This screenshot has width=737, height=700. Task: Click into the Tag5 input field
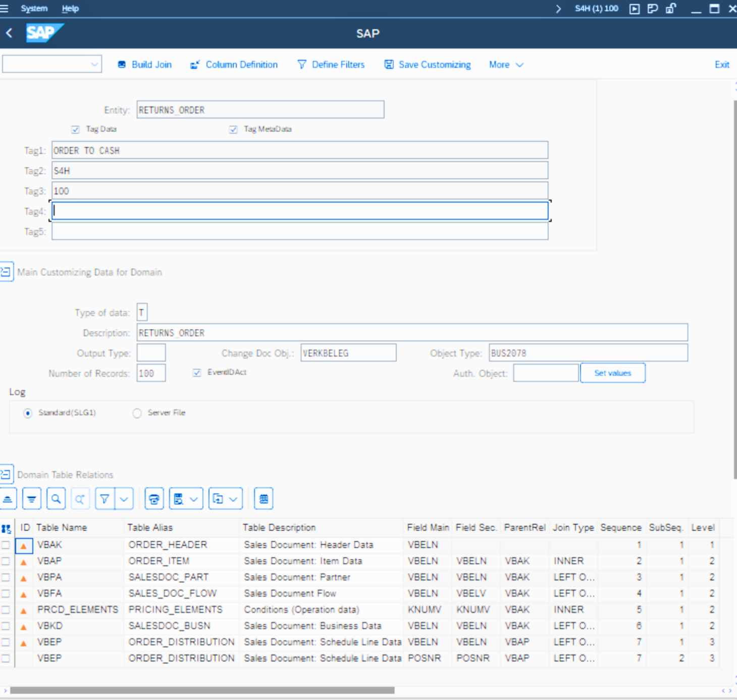[x=300, y=231]
